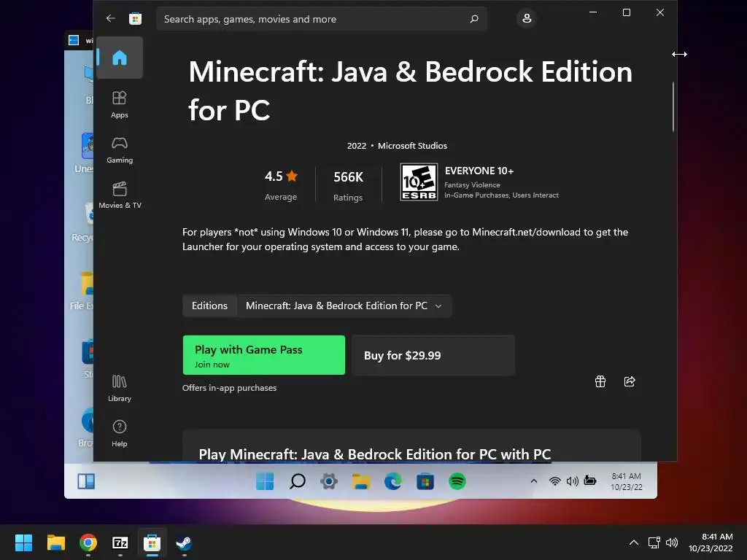Click the speaker icon in host tray
747x560 pixels.
click(672, 542)
